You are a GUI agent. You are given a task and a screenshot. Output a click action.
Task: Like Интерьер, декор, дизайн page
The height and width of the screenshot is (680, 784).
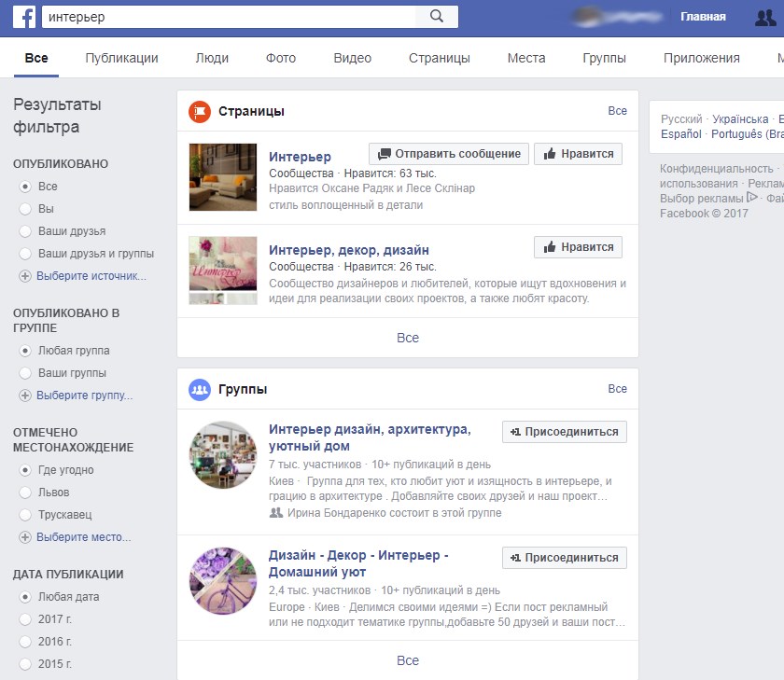tap(578, 247)
